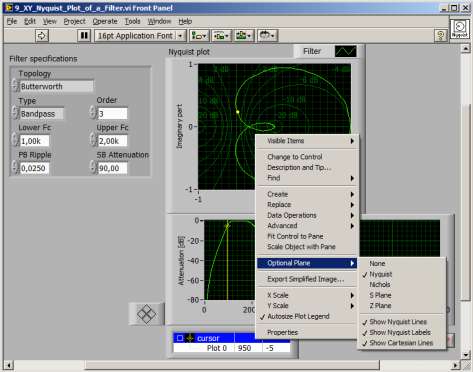The image size is (473, 372).
Task: Change the Topology ring stepper
Action: click(x=15, y=86)
